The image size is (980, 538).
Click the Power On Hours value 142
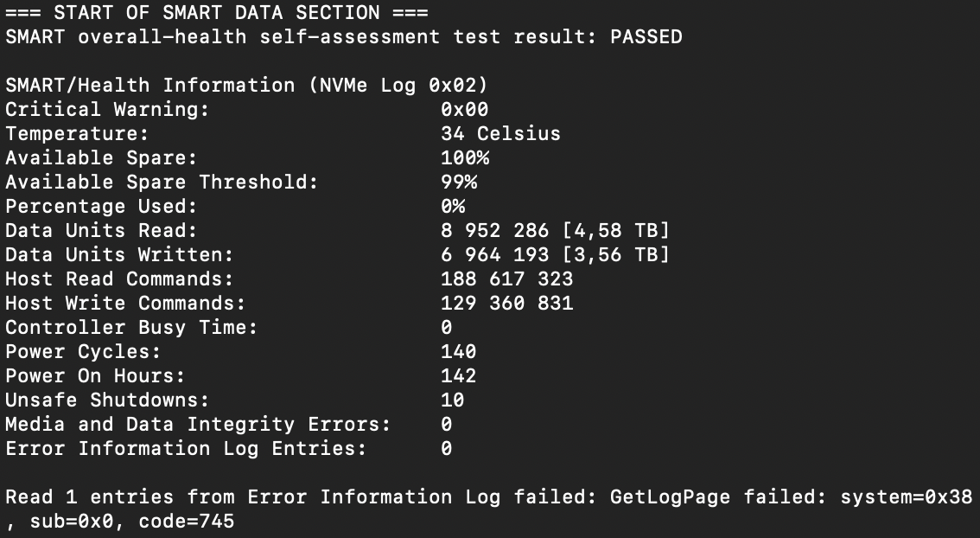[x=458, y=376]
